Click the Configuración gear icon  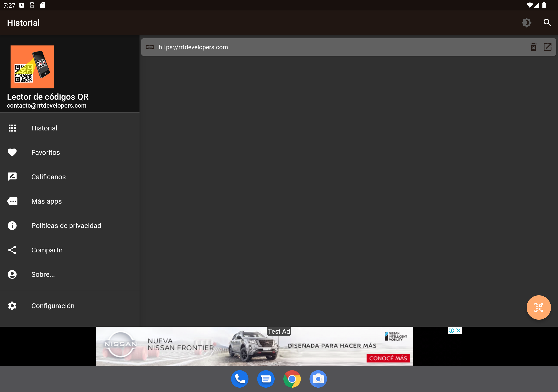tap(12, 306)
